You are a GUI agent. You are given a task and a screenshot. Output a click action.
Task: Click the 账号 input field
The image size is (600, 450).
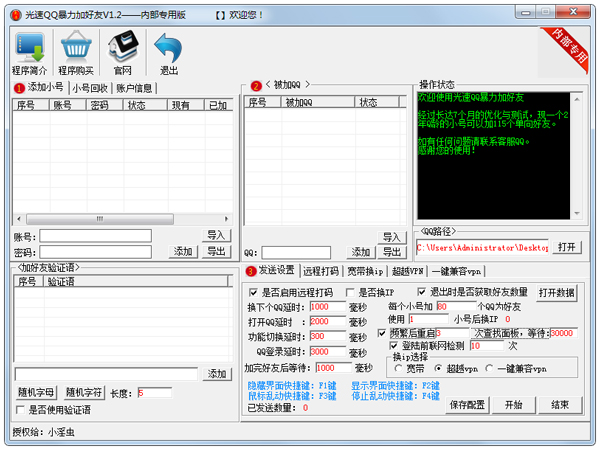pos(108,236)
